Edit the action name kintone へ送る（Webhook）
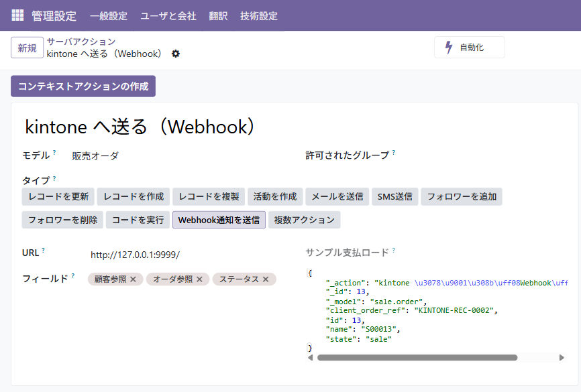Viewport: 581px width, 392px height. pyautogui.click(x=140, y=127)
